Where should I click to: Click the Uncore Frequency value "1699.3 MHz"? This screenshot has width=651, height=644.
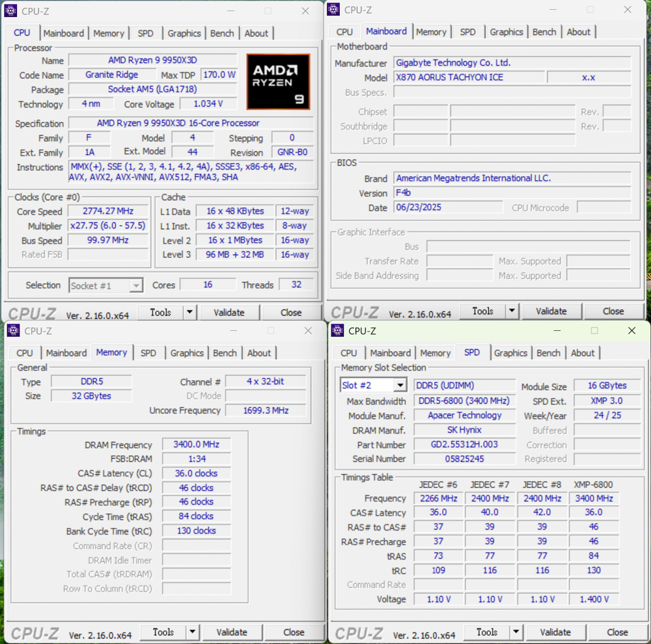point(266,410)
